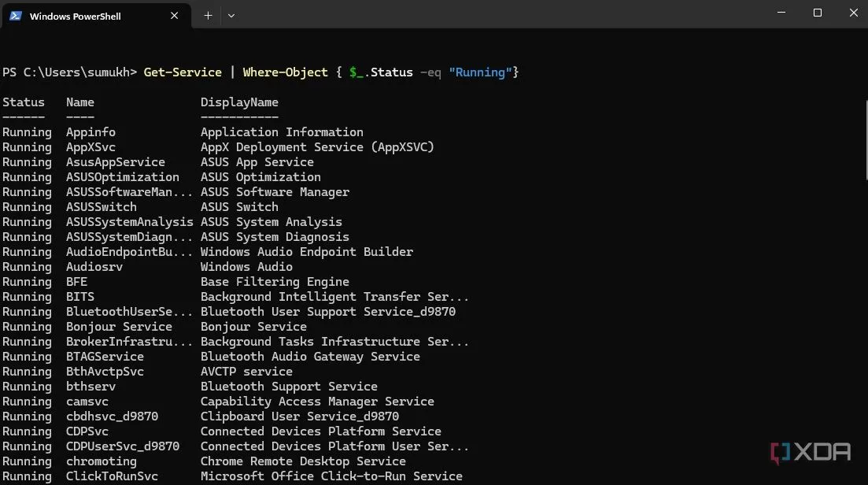Click the BITS service name
The image size is (868, 485).
click(80, 297)
